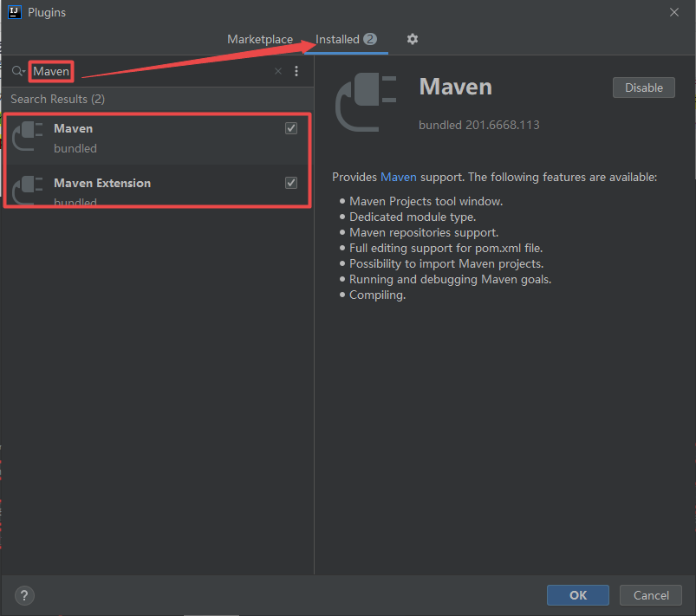Uncheck the Maven plugin checkbox

tap(291, 128)
